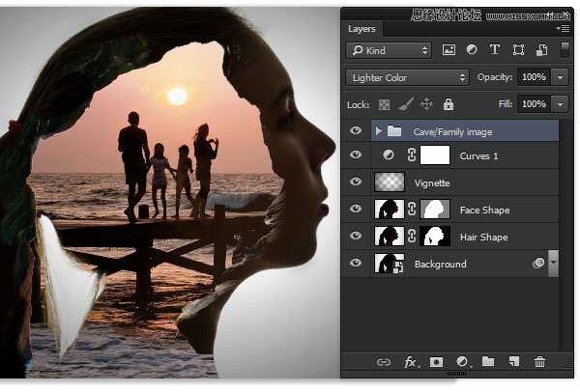Click the mask link on Curves 1
Viewport: 580px width, 392px height.
[x=412, y=154]
